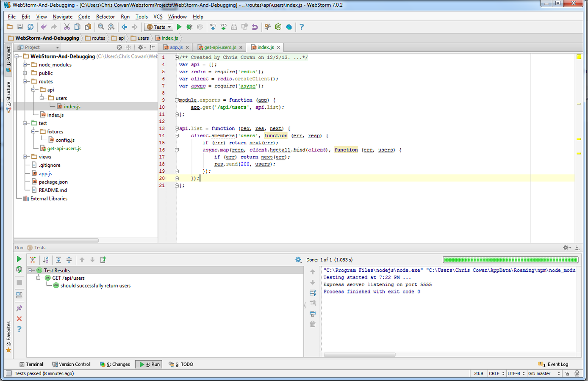Viewport: 588px width, 381px height.
Task: Expand the views folder
Action: pos(25,157)
